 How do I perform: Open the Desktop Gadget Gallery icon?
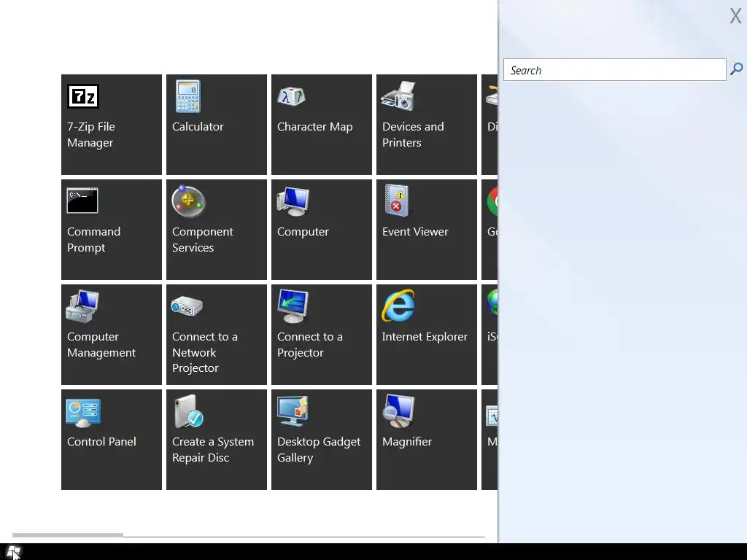click(293, 411)
